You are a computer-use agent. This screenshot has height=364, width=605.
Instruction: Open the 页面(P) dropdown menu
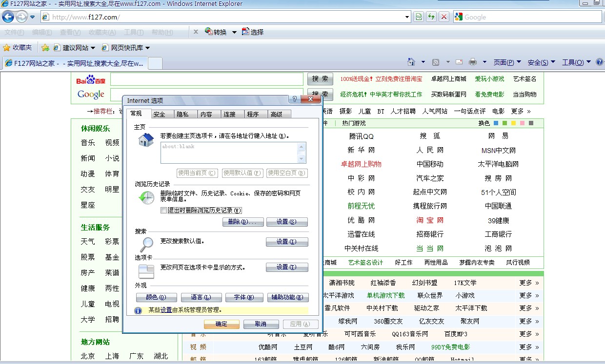pos(507,62)
